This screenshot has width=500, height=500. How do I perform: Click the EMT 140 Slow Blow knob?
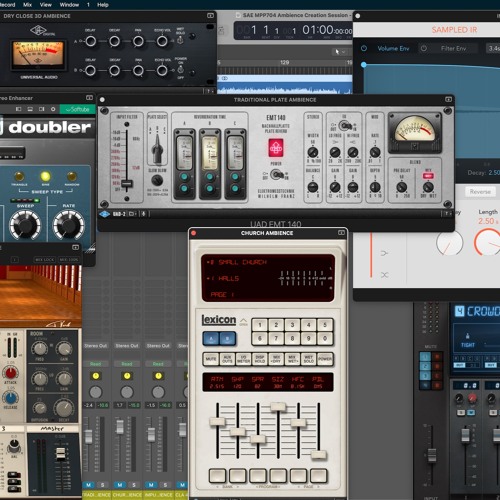[x=157, y=180]
